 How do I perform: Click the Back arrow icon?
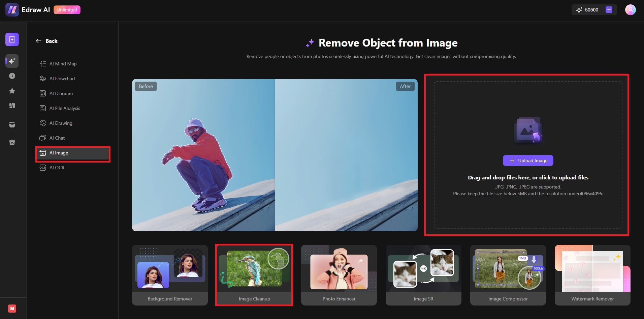(39, 41)
